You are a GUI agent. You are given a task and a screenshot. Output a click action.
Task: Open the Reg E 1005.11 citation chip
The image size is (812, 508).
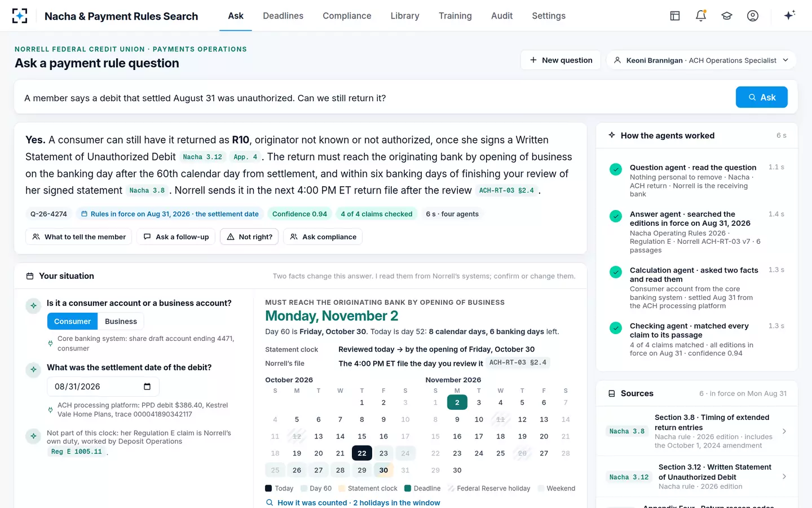pyautogui.click(x=77, y=452)
